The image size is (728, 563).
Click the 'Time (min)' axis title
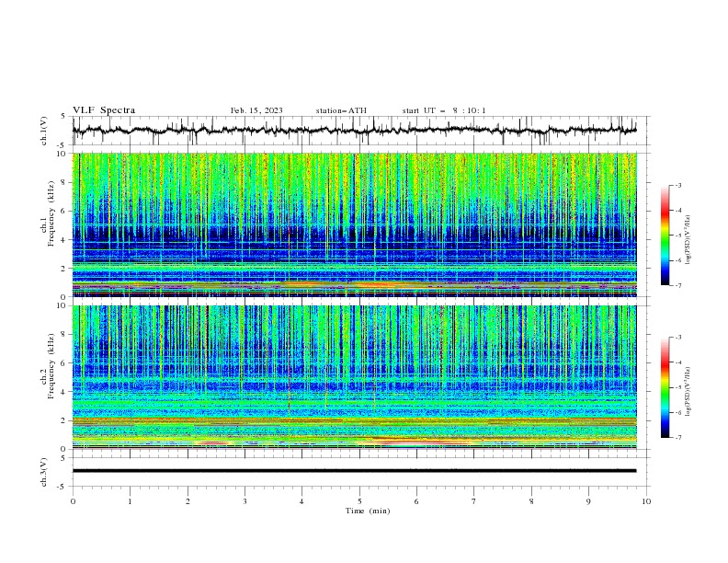(368, 511)
